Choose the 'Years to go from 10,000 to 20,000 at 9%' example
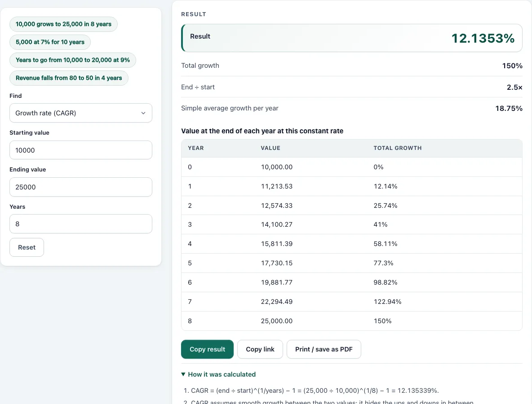The image size is (532, 404). 73,60
